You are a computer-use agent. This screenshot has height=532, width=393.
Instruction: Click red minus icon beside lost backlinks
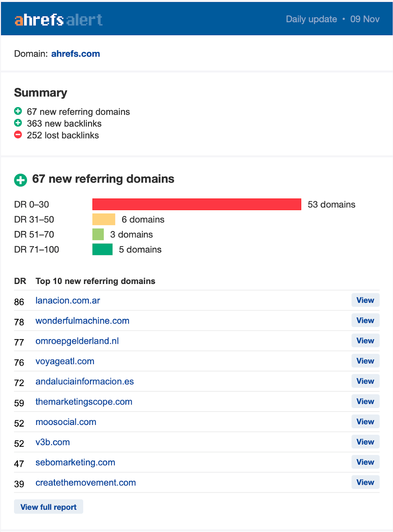pyautogui.click(x=18, y=135)
